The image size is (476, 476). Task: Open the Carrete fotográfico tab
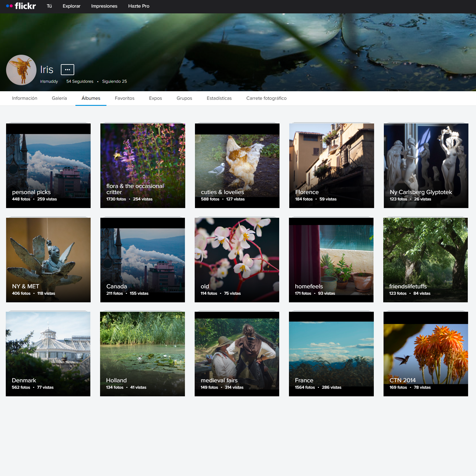(x=266, y=98)
